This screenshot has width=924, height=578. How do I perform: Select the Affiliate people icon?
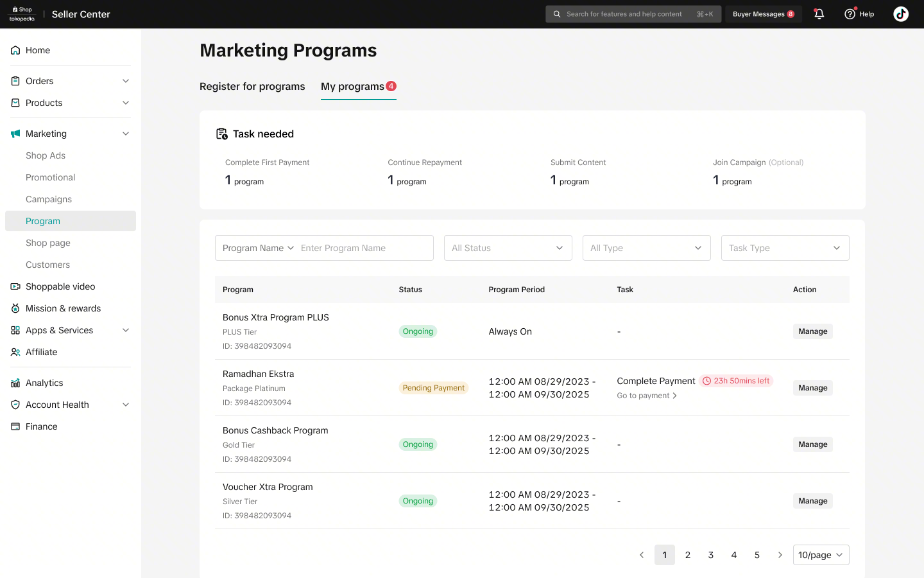[x=15, y=352]
